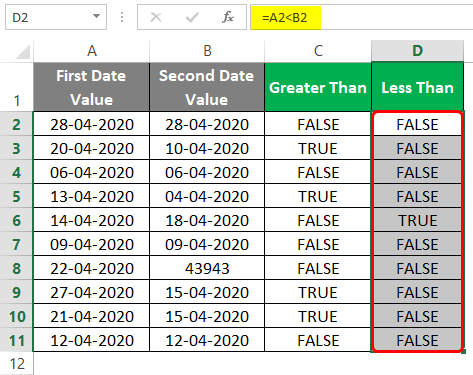Select cell B11 with 12-04-2020

pos(207,340)
